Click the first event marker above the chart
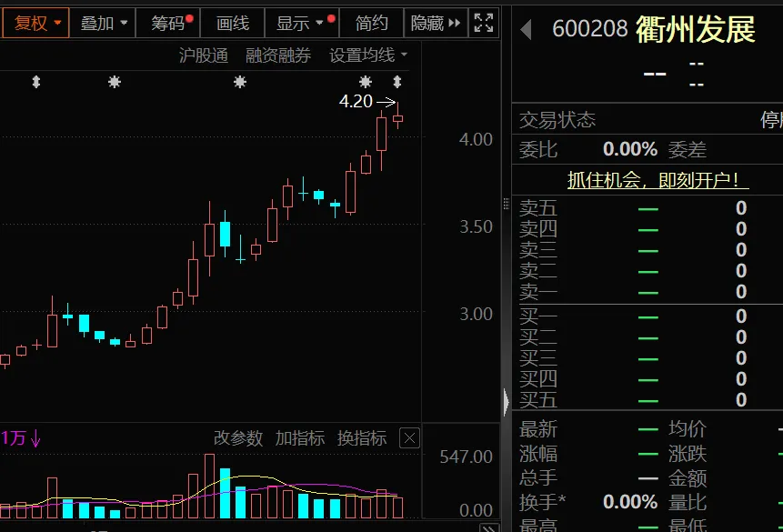The height and width of the screenshot is (532, 783). 36,83
